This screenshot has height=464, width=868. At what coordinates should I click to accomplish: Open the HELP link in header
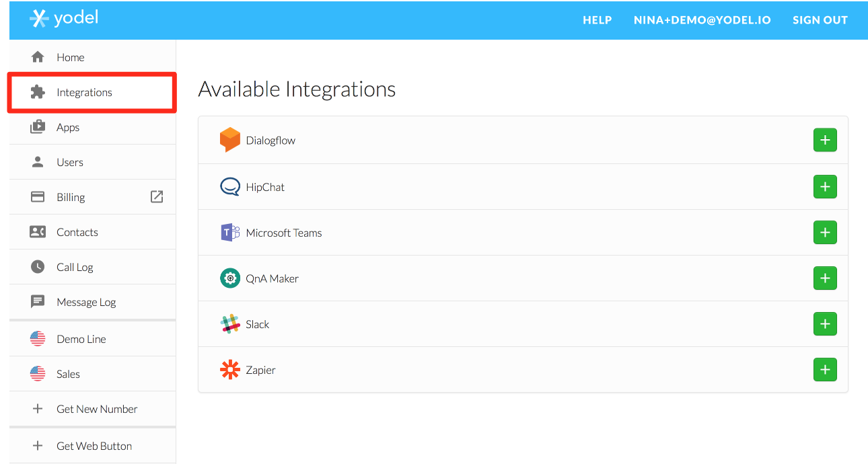pyautogui.click(x=598, y=20)
